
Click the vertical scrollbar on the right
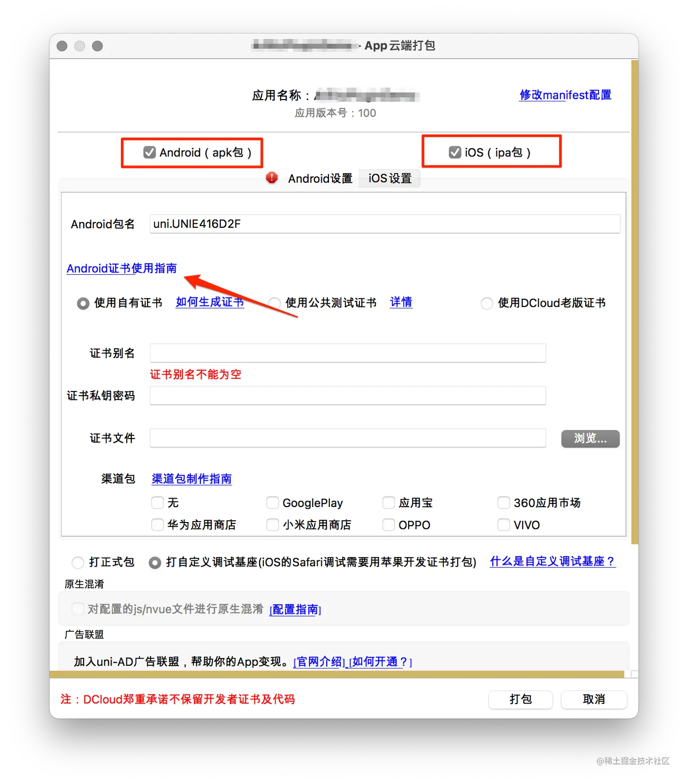coord(635,302)
